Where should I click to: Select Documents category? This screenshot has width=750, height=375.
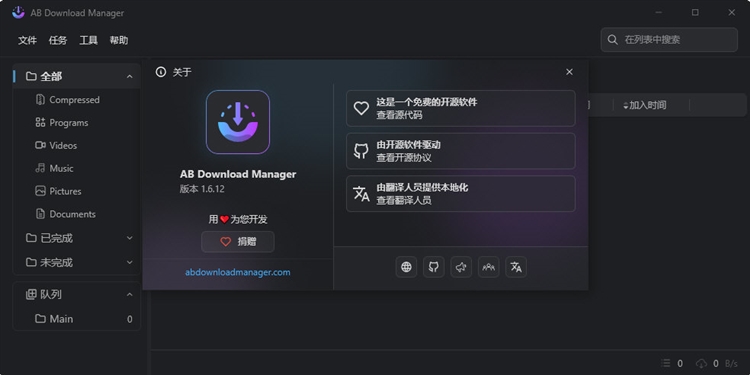click(77, 214)
